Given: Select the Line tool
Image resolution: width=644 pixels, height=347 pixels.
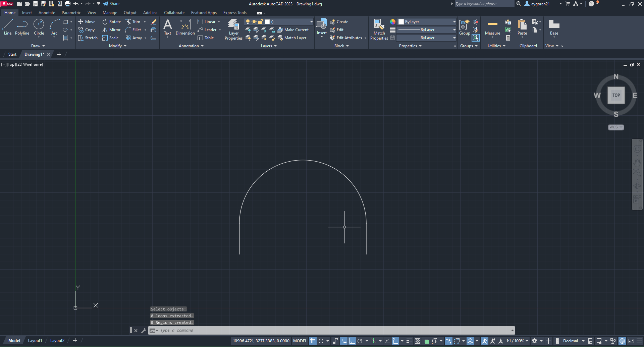Looking at the screenshot, I should click(x=7, y=26).
